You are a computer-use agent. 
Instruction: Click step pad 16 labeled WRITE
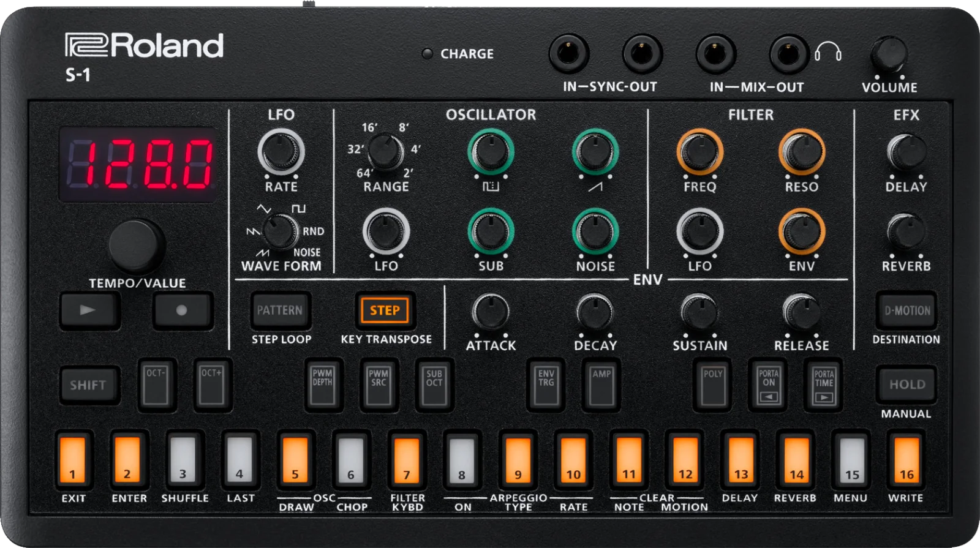pos(907,459)
